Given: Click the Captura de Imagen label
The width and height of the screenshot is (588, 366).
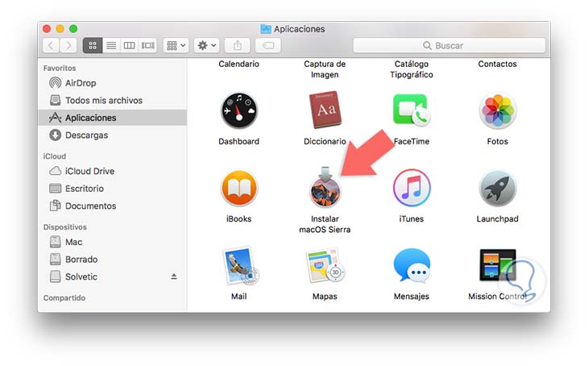Looking at the screenshot, I should (325, 69).
